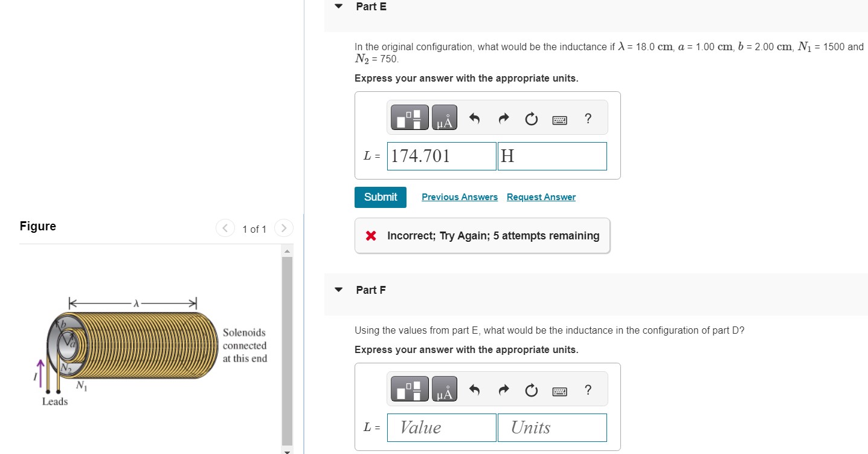Reset Part E answer with the circular arrow
Image resolution: width=868 pixels, height=454 pixels.
pos(530,118)
